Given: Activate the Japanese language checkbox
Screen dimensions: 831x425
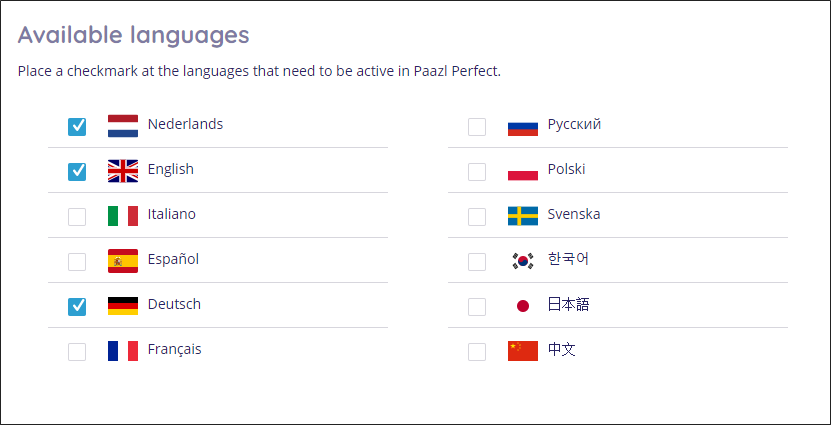Looking at the screenshot, I should click(x=477, y=307).
